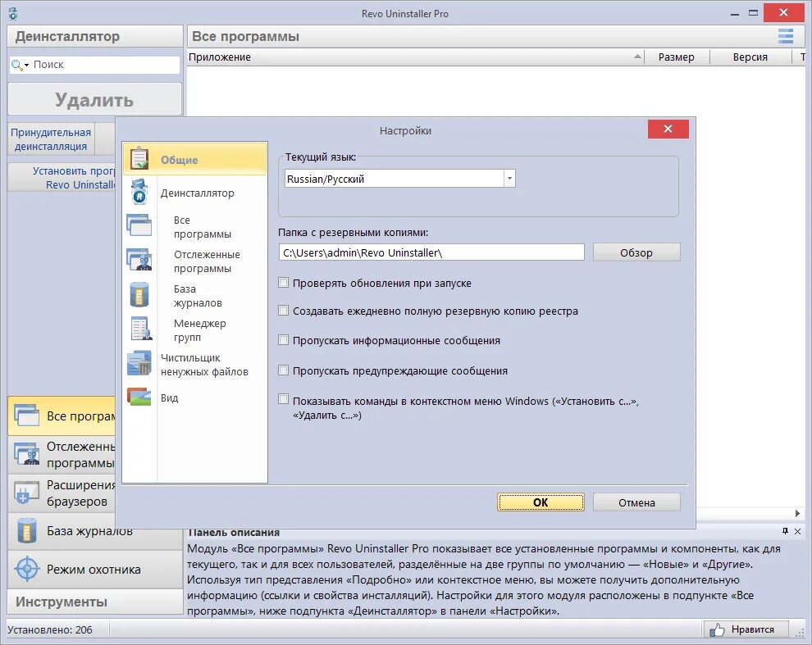Click the Вид settings icon

pyautogui.click(x=139, y=397)
